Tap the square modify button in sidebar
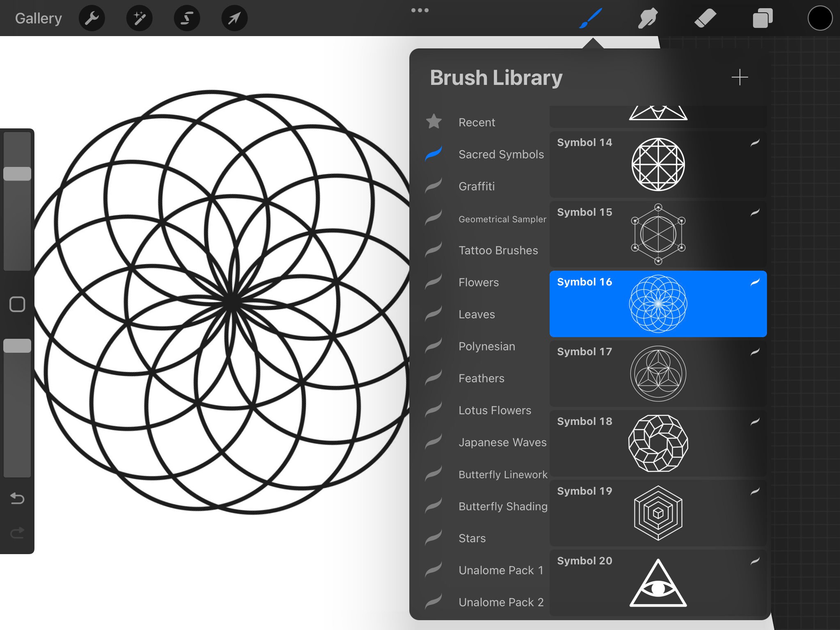This screenshot has width=840, height=630. (x=17, y=304)
